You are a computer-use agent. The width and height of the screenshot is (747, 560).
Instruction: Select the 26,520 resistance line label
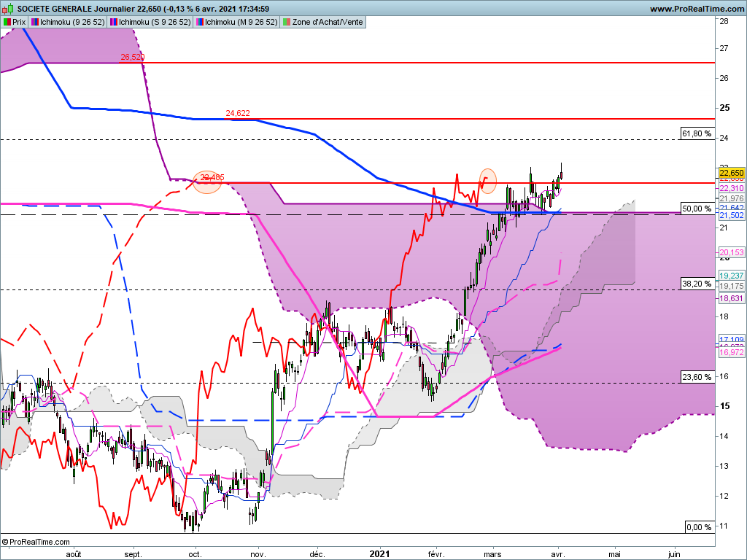(x=133, y=57)
